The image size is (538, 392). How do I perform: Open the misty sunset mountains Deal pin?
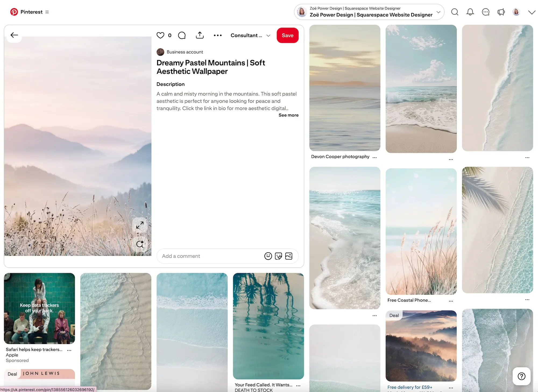point(421,346)
